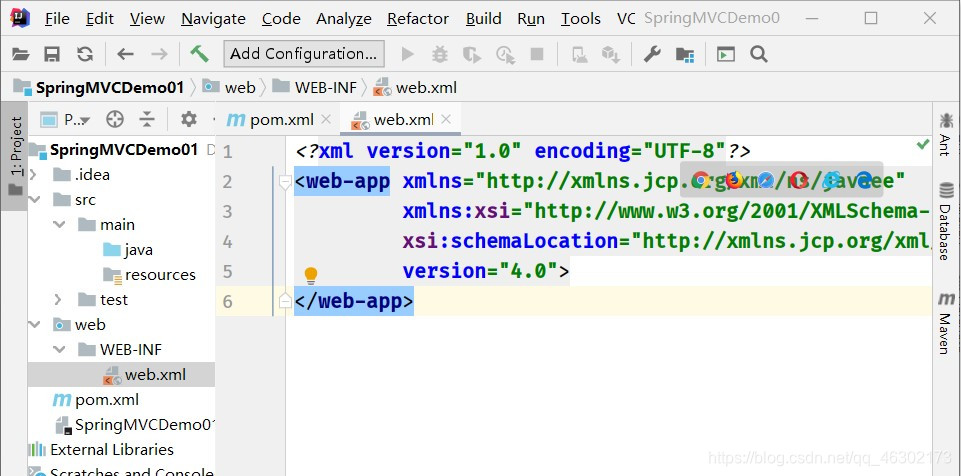Close the web.xml tab
The image size is (961, 476).
pos(446,119)
